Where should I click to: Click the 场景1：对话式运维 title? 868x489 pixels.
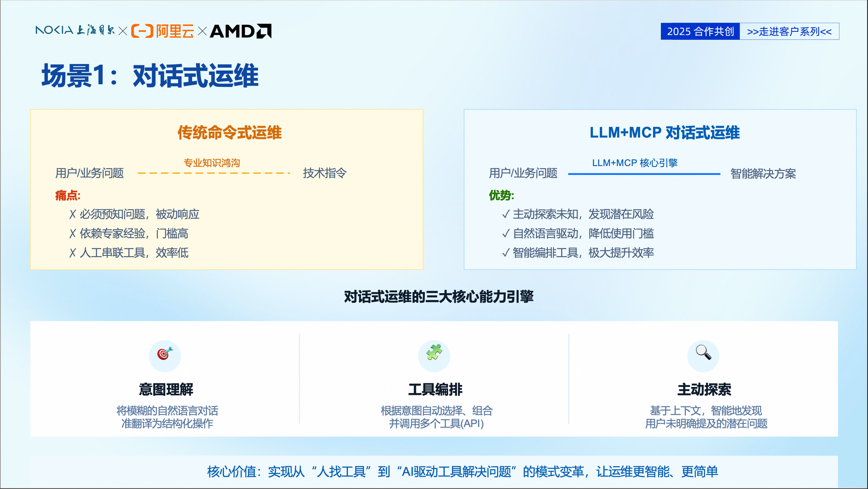(x=150, y=76)
